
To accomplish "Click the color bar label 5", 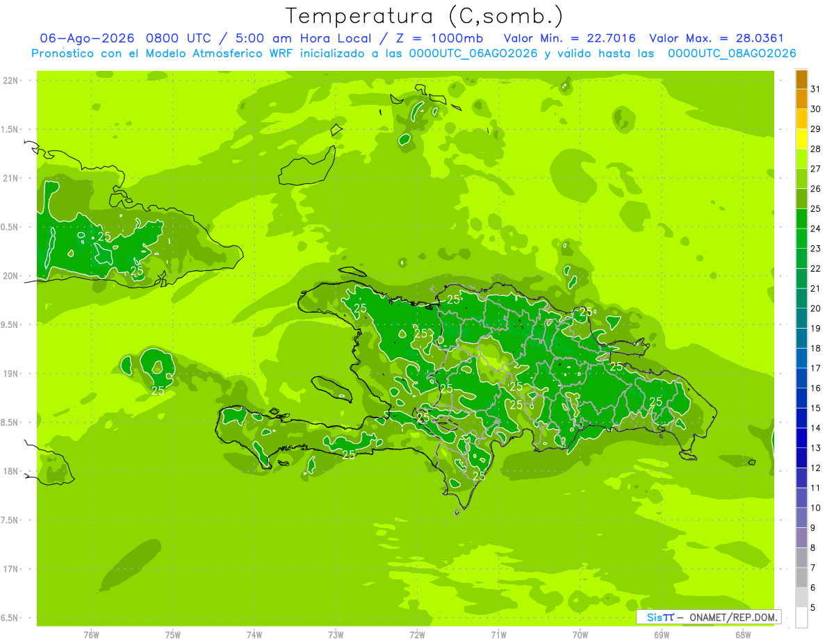I will 813,608.
